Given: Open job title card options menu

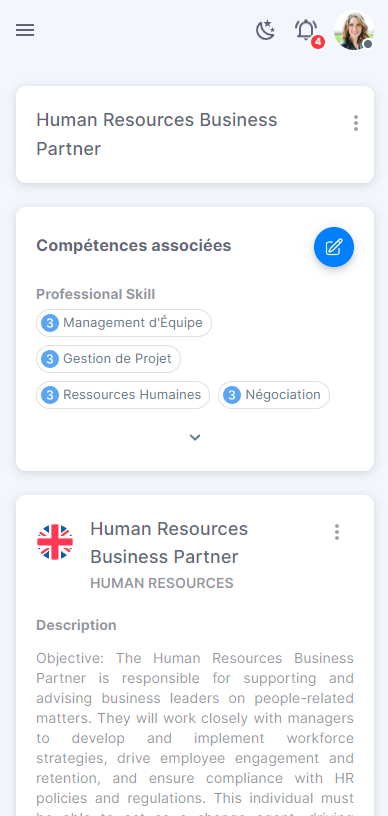Looking at the screenshot, I should 356,123.
